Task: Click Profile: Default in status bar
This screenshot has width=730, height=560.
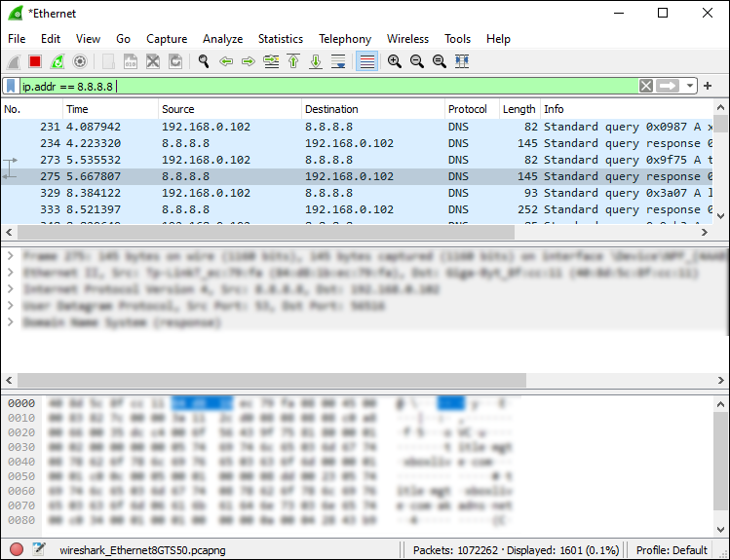Action: point(672,549)
